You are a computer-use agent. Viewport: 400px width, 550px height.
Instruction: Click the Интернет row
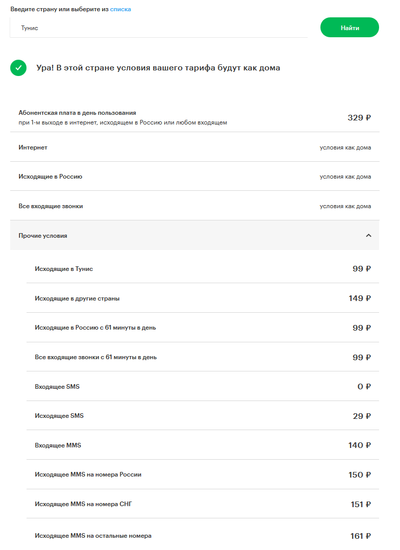pyautogui.click(x=194, y=147)
